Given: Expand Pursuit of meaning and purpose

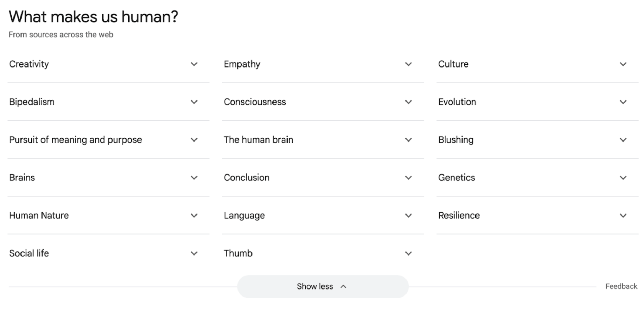Looking at the screenshot, I should (194, 140).
